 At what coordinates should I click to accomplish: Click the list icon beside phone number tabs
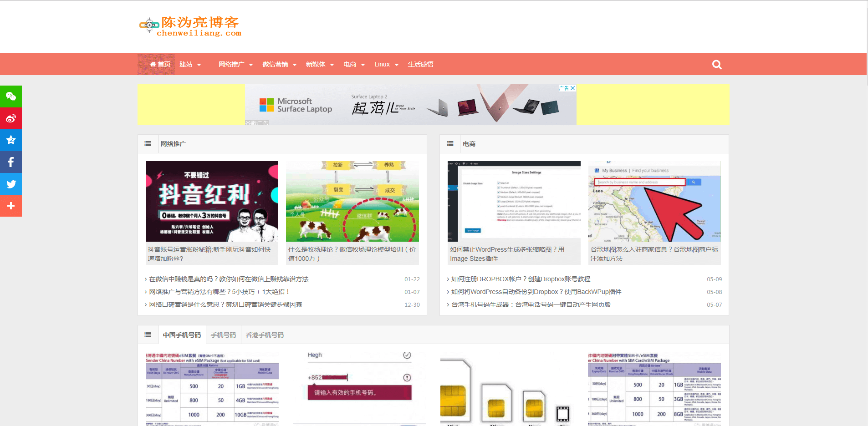tap(148, 334)
